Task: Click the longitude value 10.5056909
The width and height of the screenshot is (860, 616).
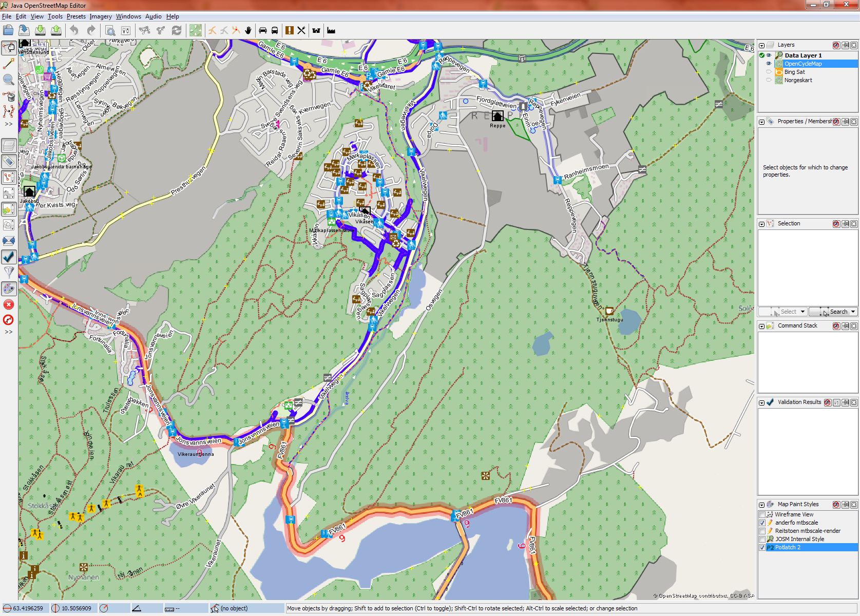Action: tap(77, 608)
